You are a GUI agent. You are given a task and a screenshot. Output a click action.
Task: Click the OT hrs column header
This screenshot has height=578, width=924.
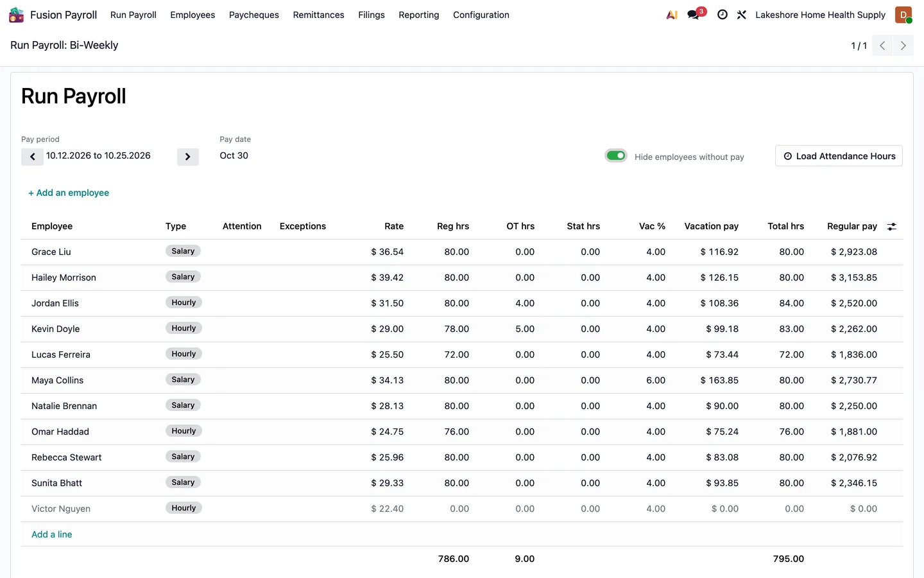click(x=520, y=226)
